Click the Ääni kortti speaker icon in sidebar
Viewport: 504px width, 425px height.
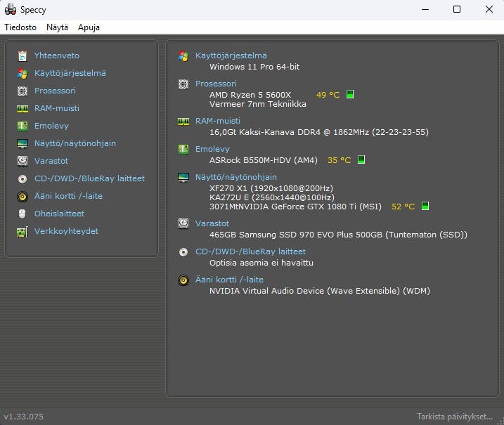click(22, 196)
